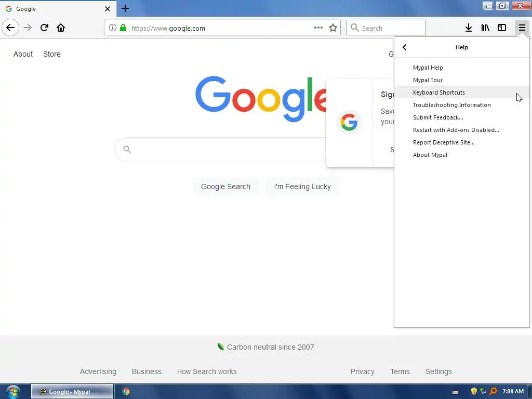
Task: Open the Settings footer link
Action: click(x=438, y=371)
